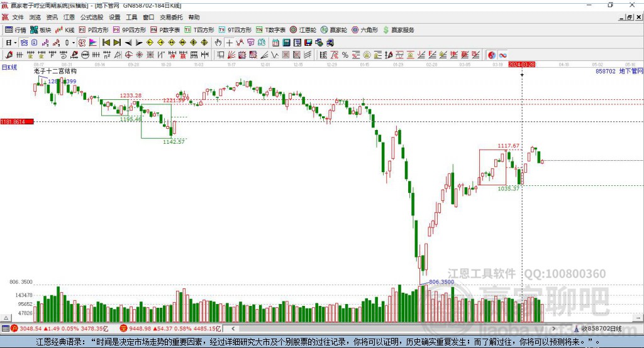The width and height of the screenshot is (644, 348).
Task: Open the 文件 menu
Action: (18, 17)
